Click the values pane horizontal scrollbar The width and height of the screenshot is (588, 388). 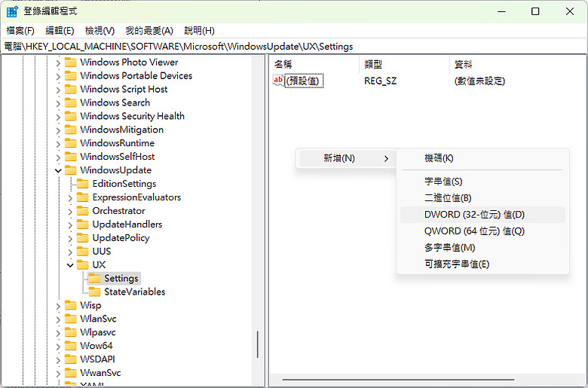(x=398, y=380)
